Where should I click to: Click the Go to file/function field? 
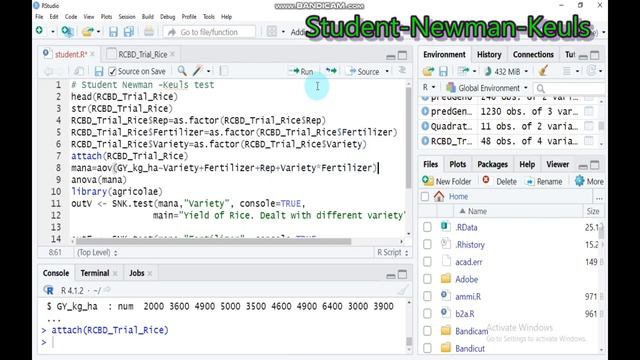click(x=209, y=32)
